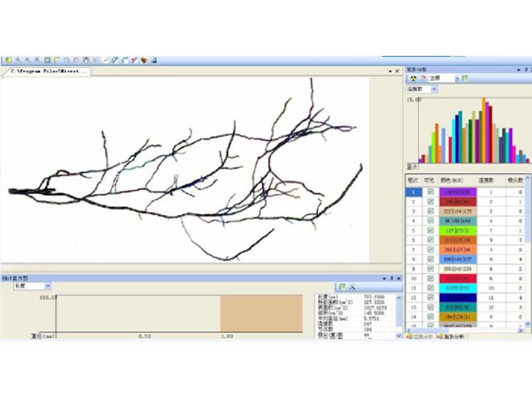This screenshot has width=532, height=399.
Task: Select the C:\Program Files document tab
Action: coord(47,70)
